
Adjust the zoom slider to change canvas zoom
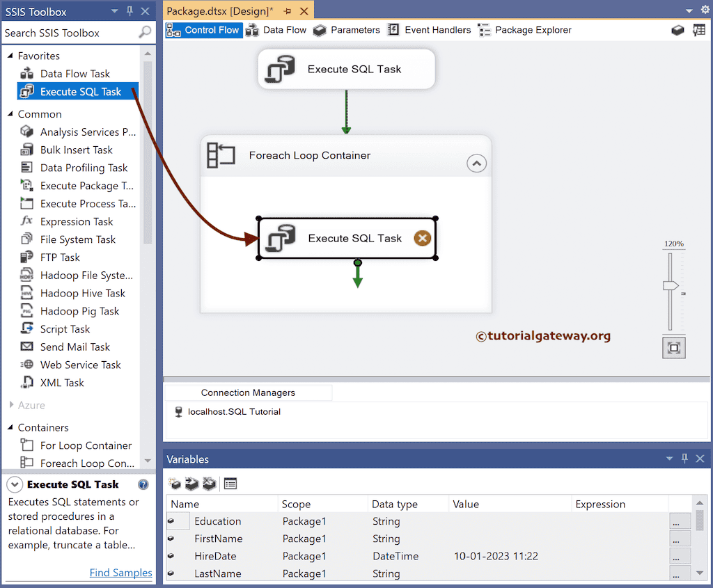[671, 285]
